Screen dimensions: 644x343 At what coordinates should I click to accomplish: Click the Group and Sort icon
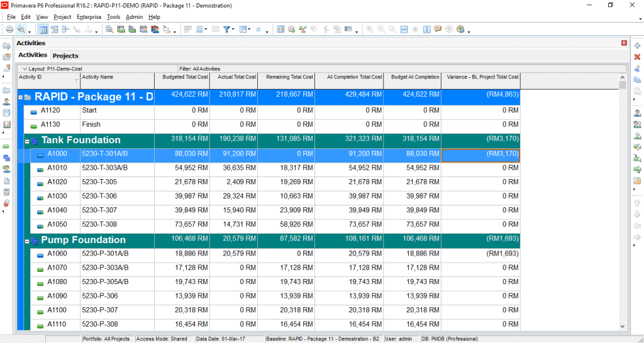(x=243, y=29)
